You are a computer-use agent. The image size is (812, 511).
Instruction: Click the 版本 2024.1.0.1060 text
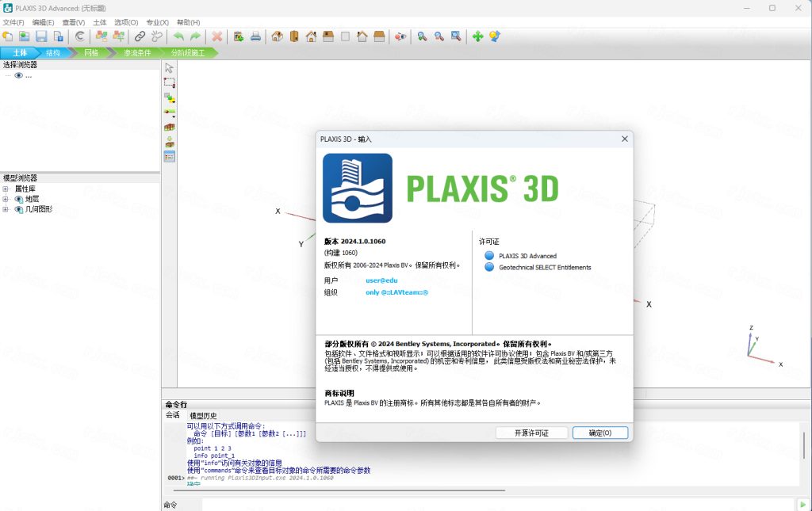point(354,241)
